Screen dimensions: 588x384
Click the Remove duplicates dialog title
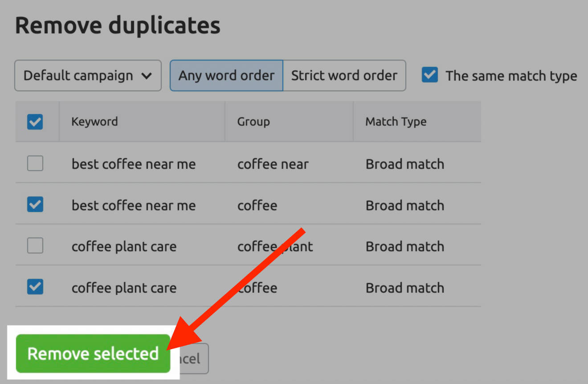pyautogui.click(x=118, y=25)
